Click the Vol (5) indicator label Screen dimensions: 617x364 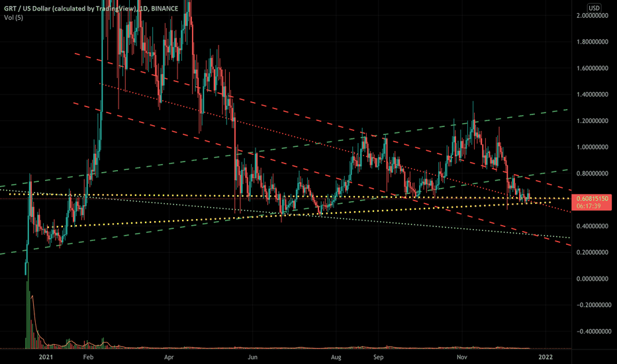[x=14, y=17]
